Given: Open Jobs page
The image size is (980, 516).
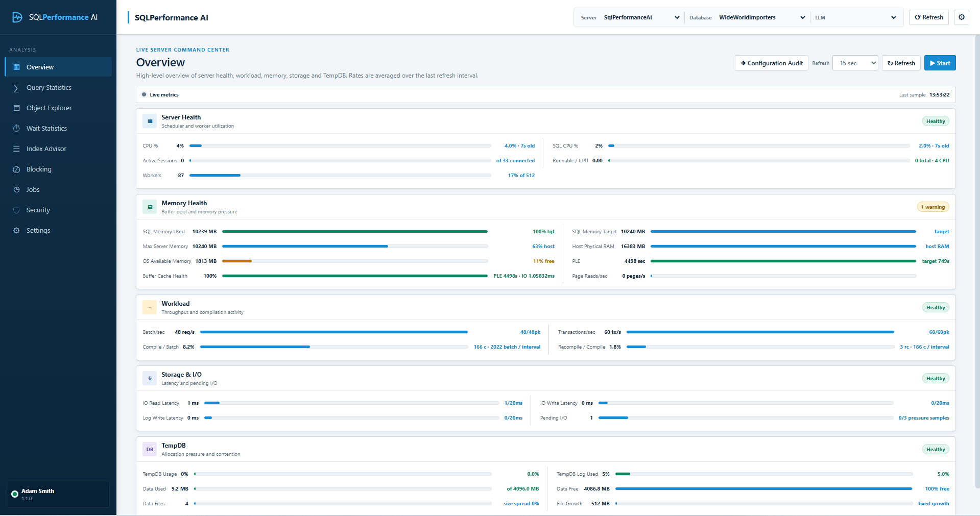Looking at the screenshot, I should tap(58, 190).
